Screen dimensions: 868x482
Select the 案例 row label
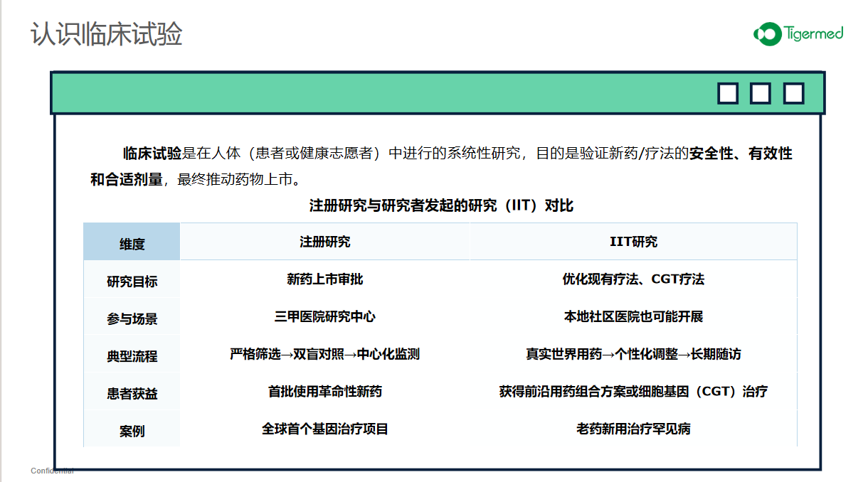pyautogui.click(x=132, y=431)
